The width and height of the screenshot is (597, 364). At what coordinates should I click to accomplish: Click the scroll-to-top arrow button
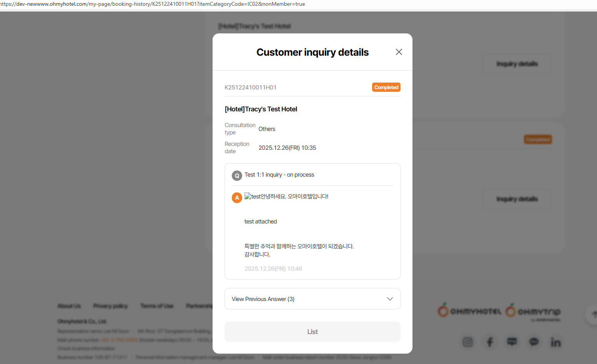coord(592,314)
